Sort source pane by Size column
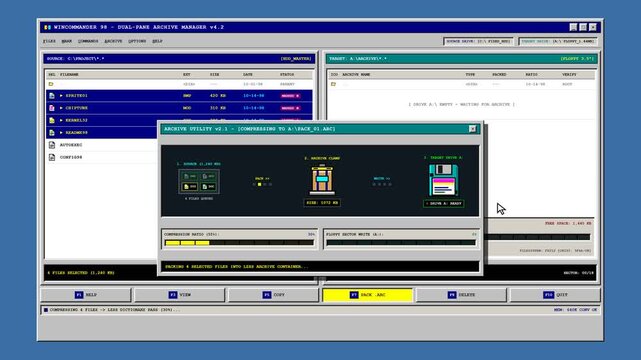 point(215,74)
